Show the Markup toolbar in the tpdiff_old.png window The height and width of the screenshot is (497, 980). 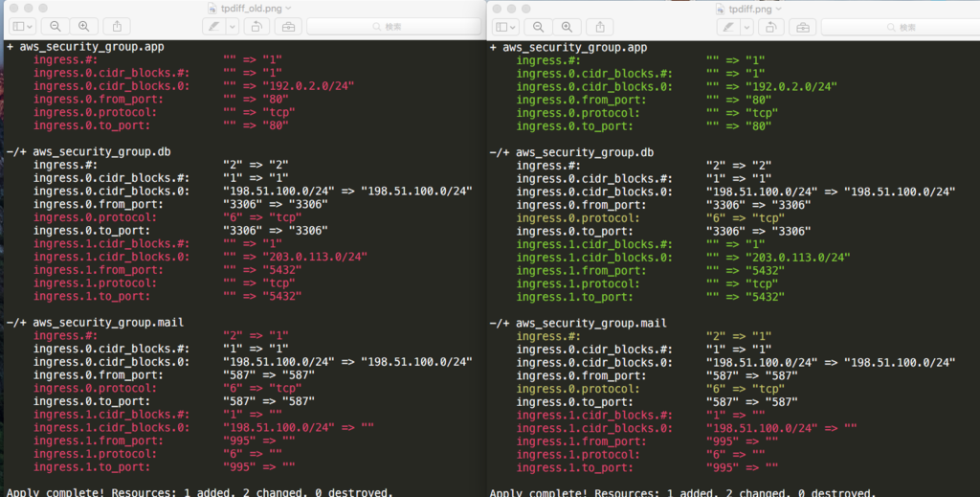(288, 26)
